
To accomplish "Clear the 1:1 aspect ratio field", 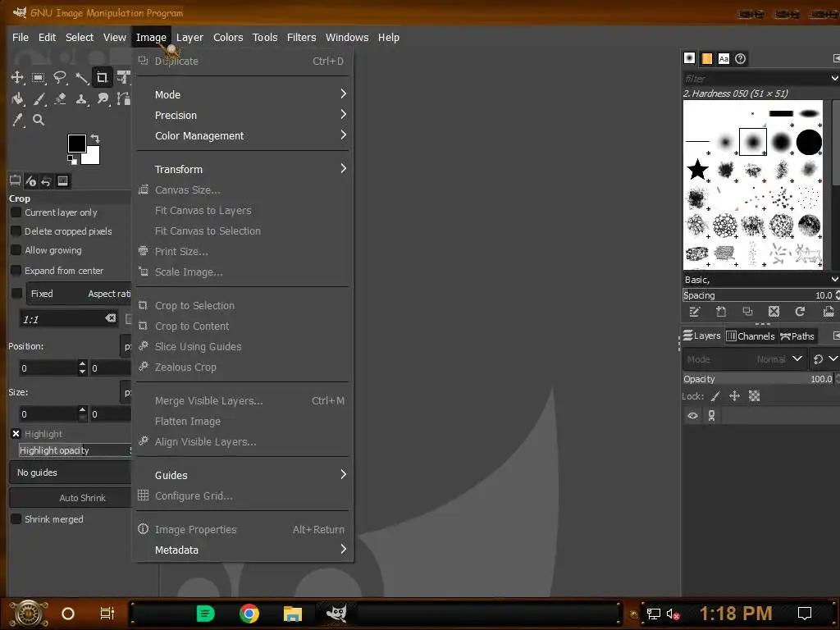I will tap(111, 318).
